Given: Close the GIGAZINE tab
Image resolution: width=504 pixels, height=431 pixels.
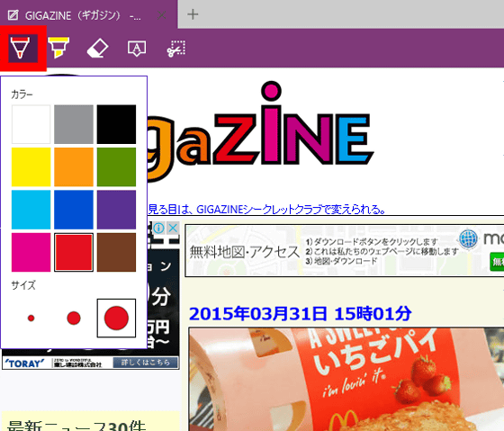Looking at the screenshot, I should (x=162, y=14).
